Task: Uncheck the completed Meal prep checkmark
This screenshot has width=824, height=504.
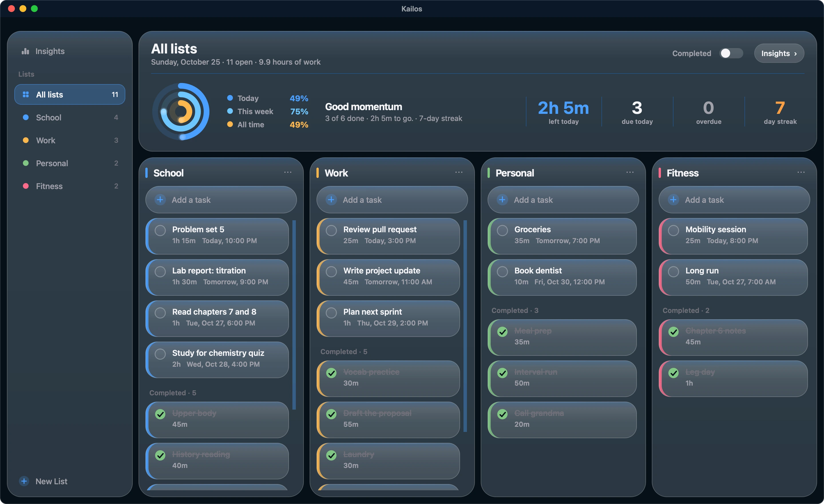Action: point(502,332)
